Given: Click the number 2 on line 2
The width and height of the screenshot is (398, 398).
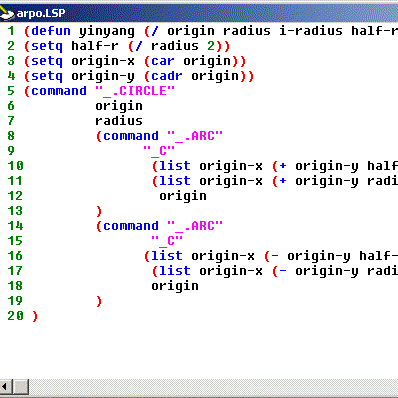Looking at the screenshot, I should tap(211, 46).
